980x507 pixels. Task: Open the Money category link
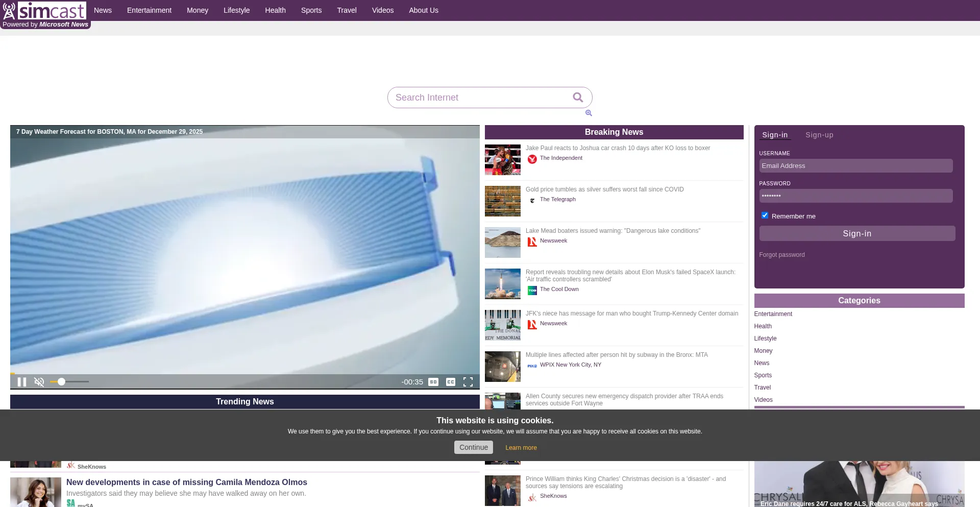click(x=763, y=351)
